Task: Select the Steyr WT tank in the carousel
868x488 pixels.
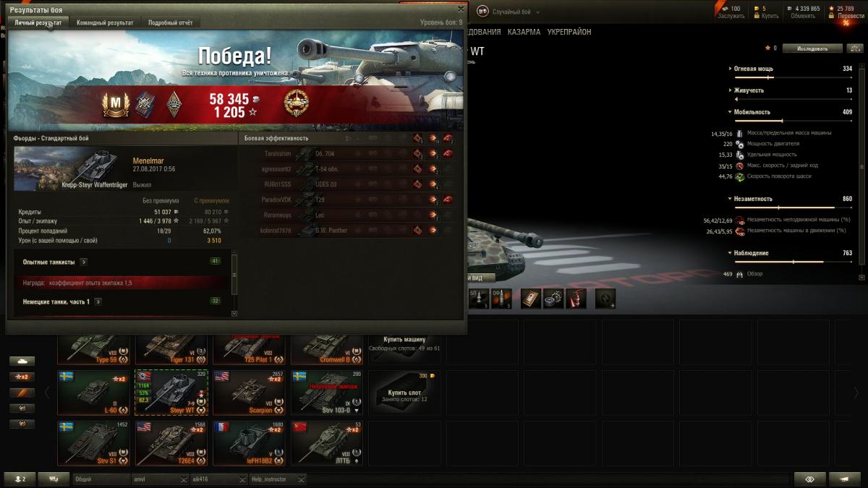Action: pyautogui.click(x=171, y=393)
